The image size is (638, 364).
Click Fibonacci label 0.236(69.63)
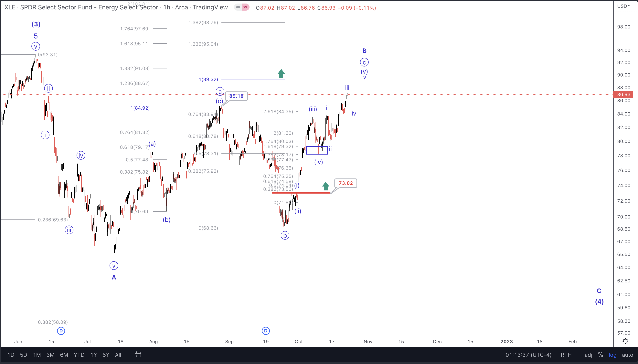(x=53, y=220)
